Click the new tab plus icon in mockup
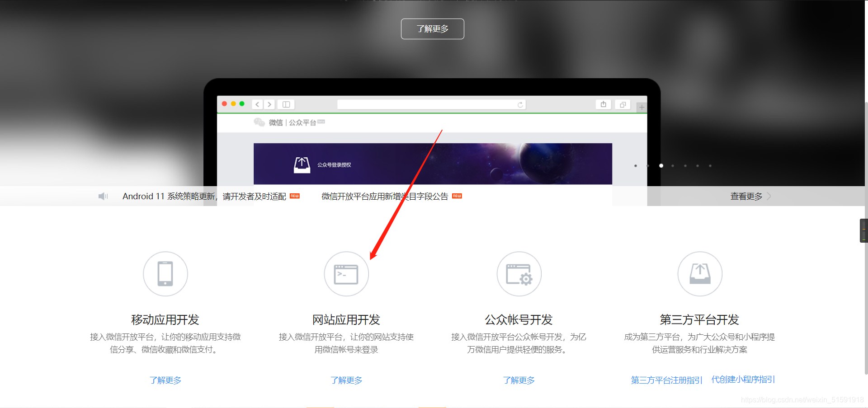The height and width of the screenshot is (408, 868). click(642, 107)
